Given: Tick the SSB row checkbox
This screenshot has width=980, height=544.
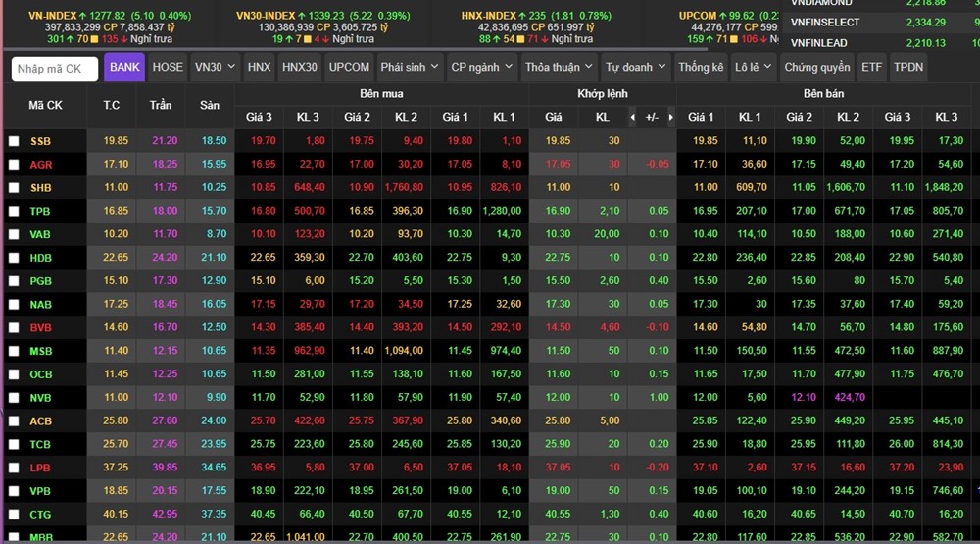Looking at the screenshot, I should click(14, 141).
